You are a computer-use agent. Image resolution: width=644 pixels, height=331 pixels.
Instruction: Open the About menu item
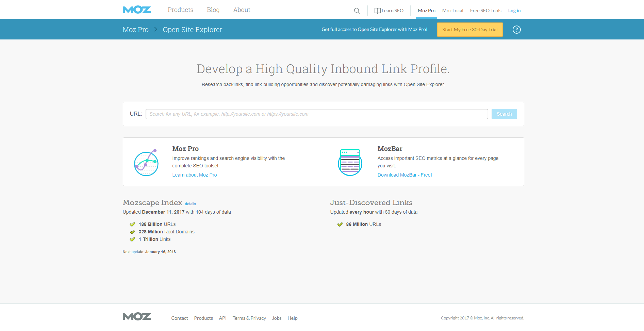pyautogui.click(x=242, y=10)
